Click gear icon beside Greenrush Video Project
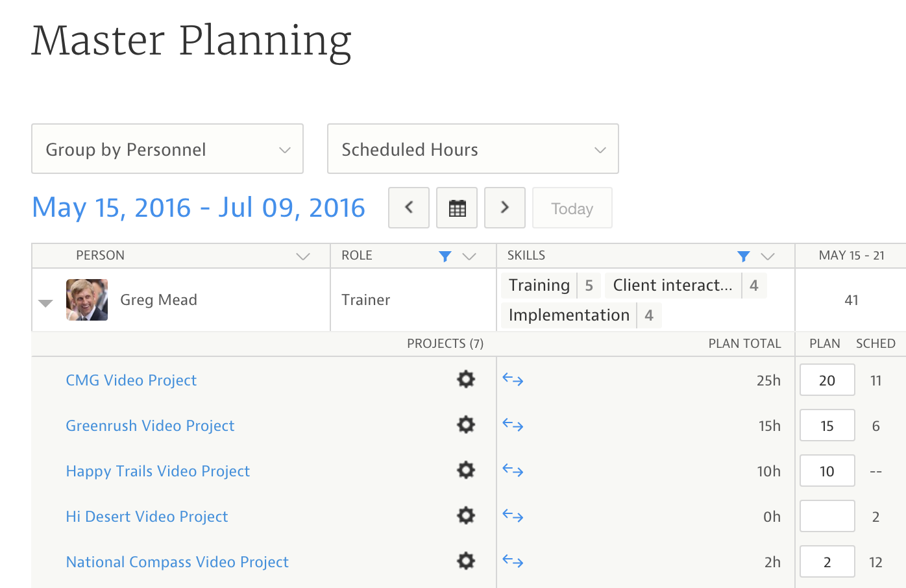The height and width of the screenshot is (588, 906). pos(465,425)
